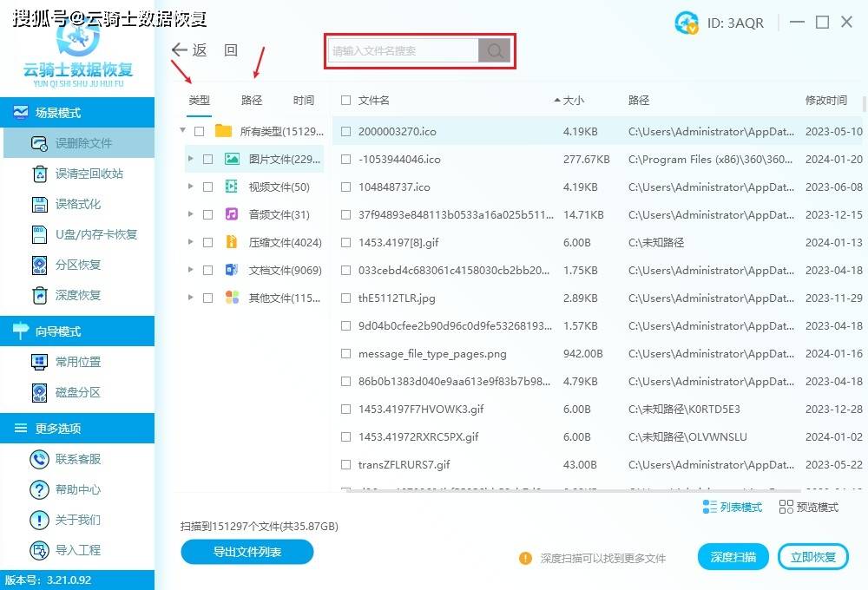Sort by the 路径 column header
The width and height of the screenshot is (868, 590).
click(x=638, y=100)
